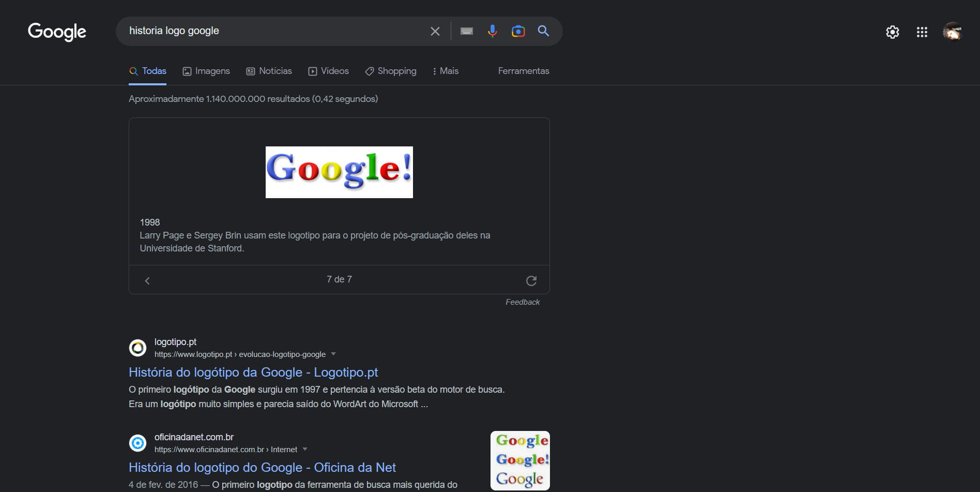Open História do logotipo do Google Oficina result
Viewport: 980px width, 492px height.
tap(262, 468)
